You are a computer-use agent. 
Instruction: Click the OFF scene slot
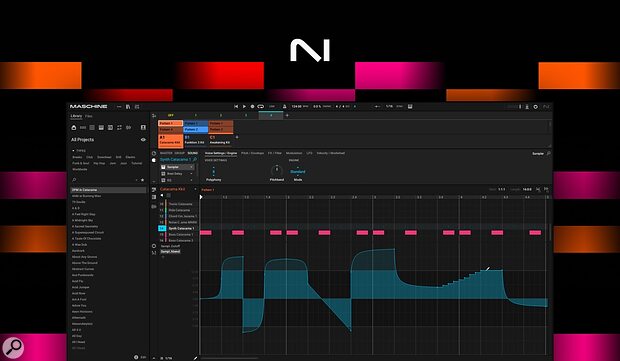(x=170, y=115)
